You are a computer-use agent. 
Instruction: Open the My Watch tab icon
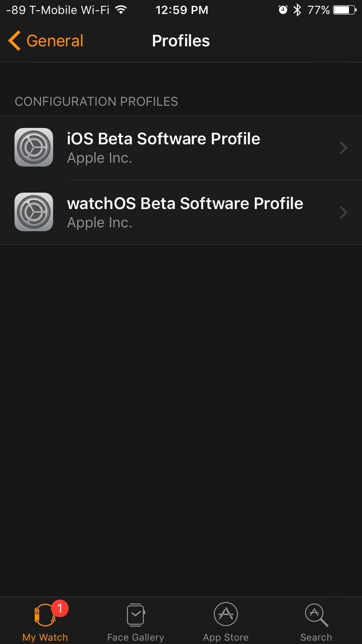coord(45,615)
